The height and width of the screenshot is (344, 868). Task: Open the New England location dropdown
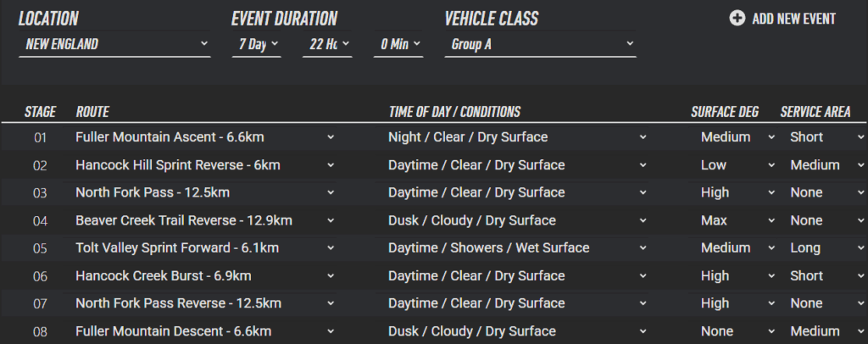coord(114,43)
